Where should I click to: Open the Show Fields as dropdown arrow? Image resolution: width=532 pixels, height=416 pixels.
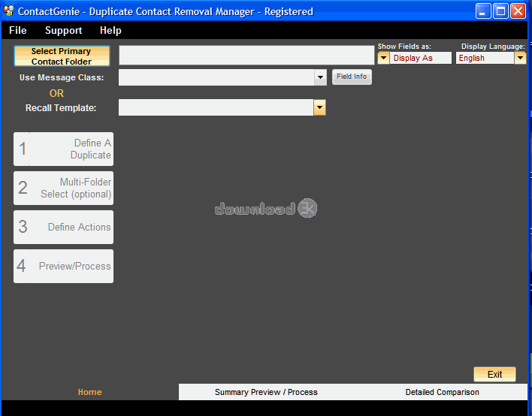point(383,58)
